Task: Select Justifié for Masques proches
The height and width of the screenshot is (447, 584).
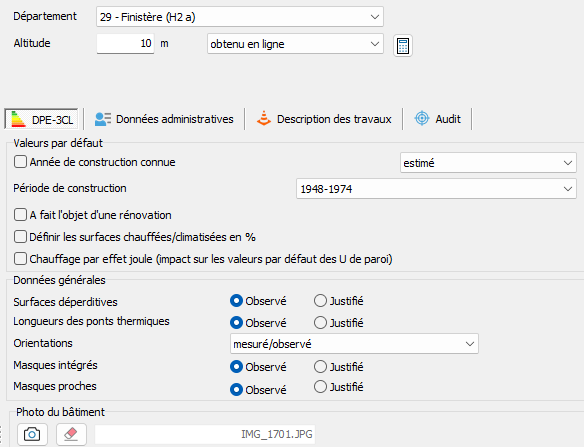Action: tap(320, 387)
